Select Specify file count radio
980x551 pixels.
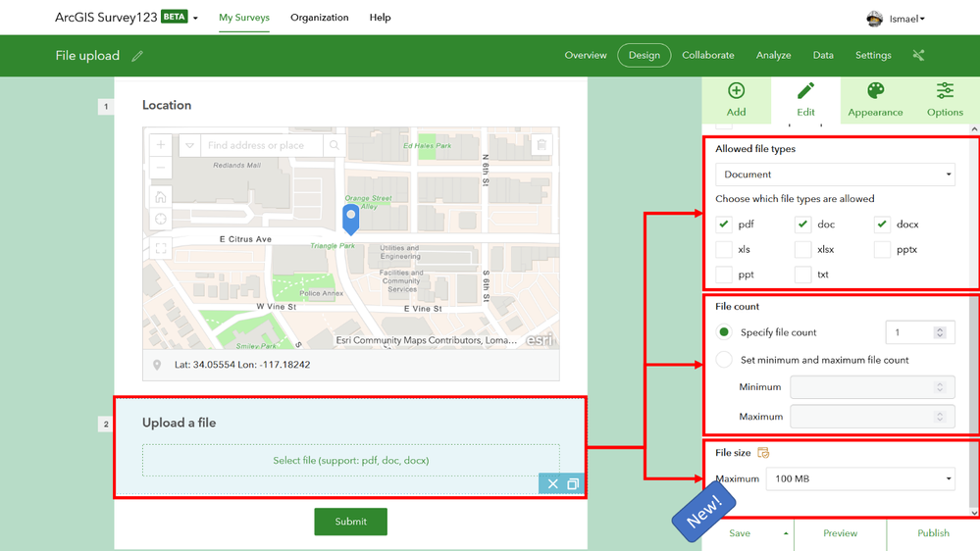click(x=724, y=331)
